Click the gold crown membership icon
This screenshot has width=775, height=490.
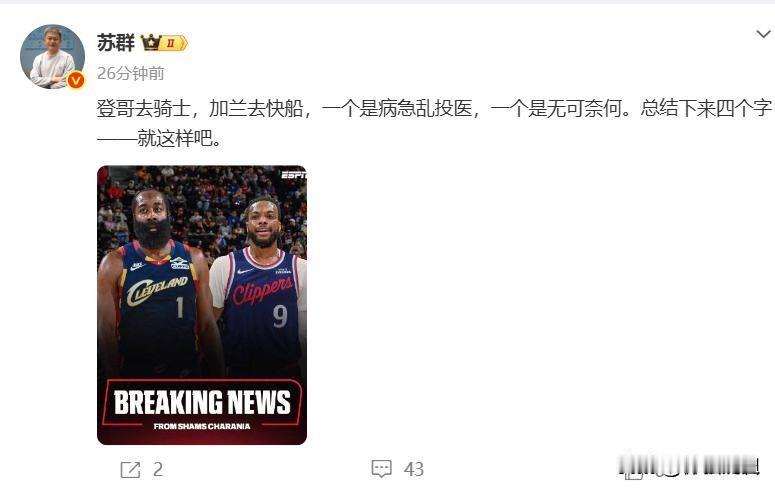click(x=151, y=43)
